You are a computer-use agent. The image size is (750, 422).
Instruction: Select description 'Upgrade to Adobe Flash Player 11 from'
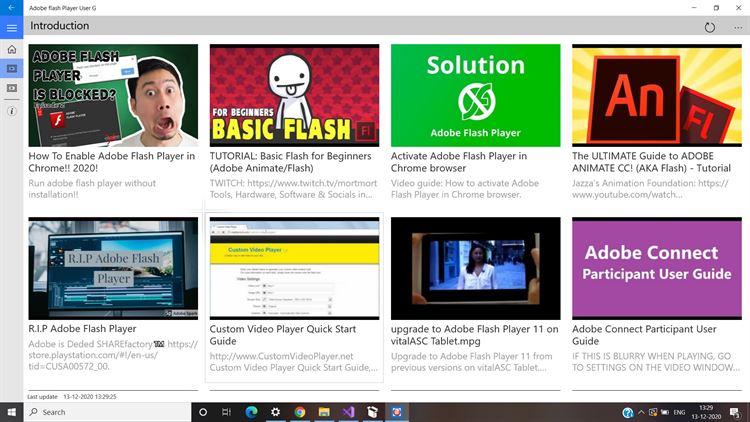[x=472, y=362]
